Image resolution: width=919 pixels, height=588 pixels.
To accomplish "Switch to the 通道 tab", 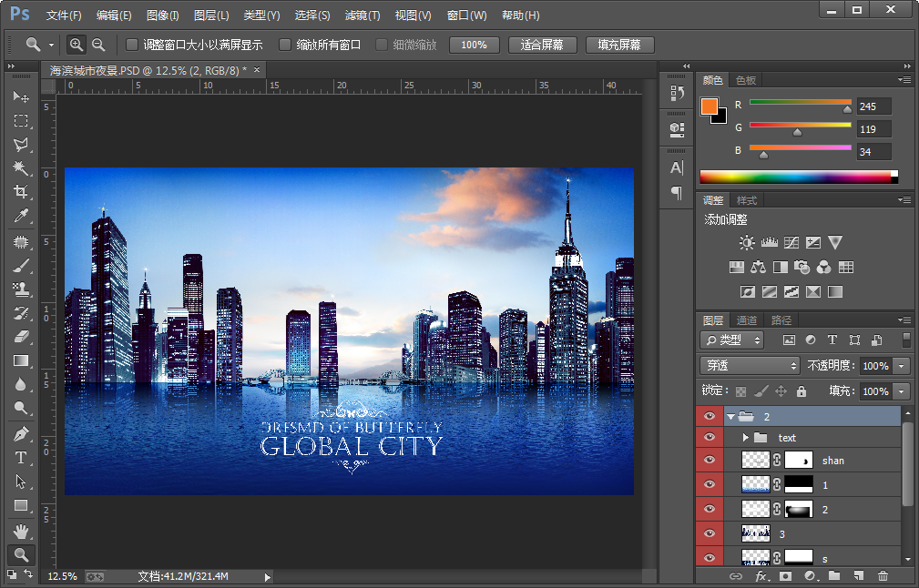I will [747, 320].
